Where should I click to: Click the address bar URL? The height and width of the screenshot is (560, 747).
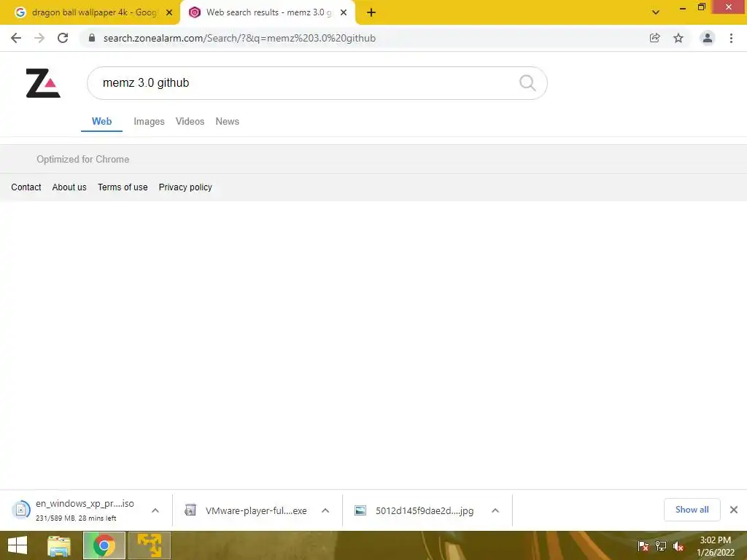pos(239,38)
